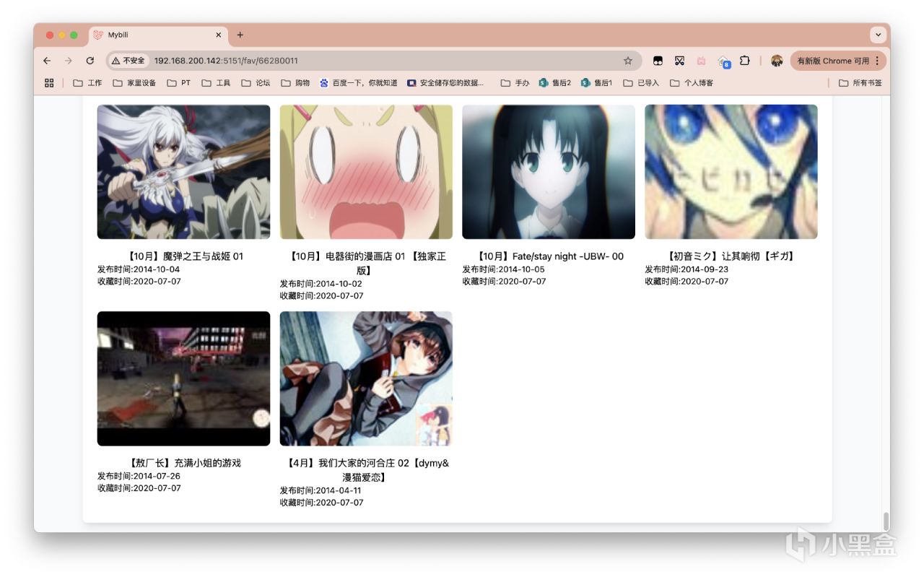Open a new tab with the plus icon
Image resolution: width=924 pixels, height=577 pixels.
[240, 35]
